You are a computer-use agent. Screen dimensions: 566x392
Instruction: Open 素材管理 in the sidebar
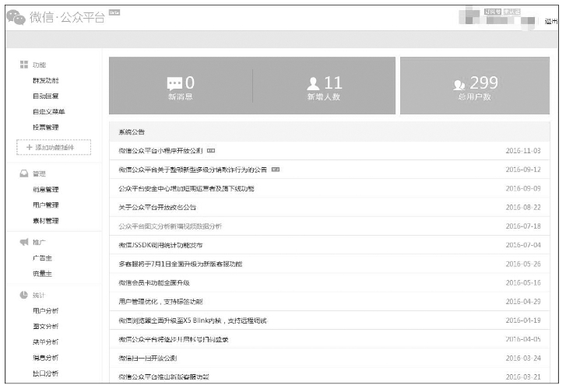[x=45, y=221]
